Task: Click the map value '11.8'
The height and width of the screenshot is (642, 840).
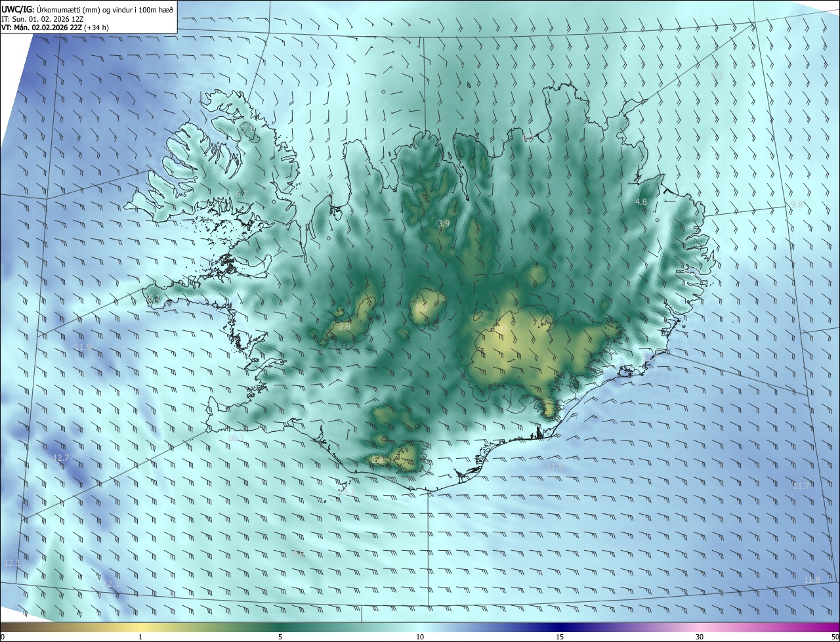Action: [x=812, y=580]
